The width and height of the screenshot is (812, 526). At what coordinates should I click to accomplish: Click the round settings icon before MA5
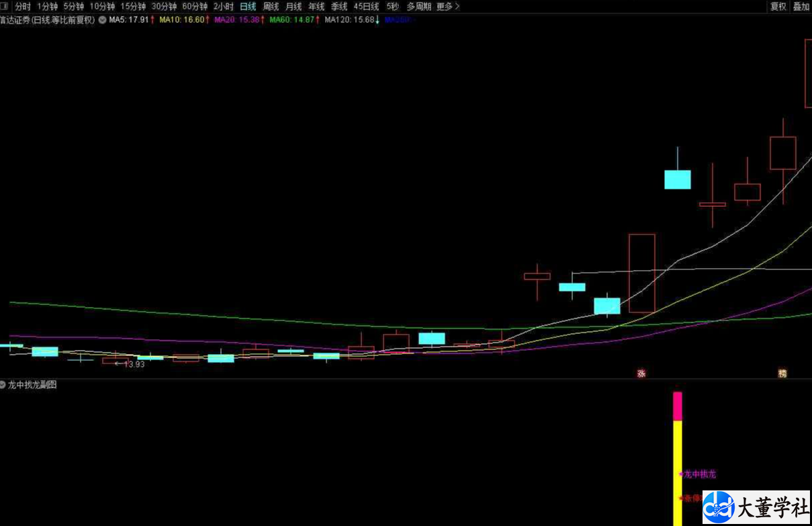pyautogui.click(x=102, y=20)
